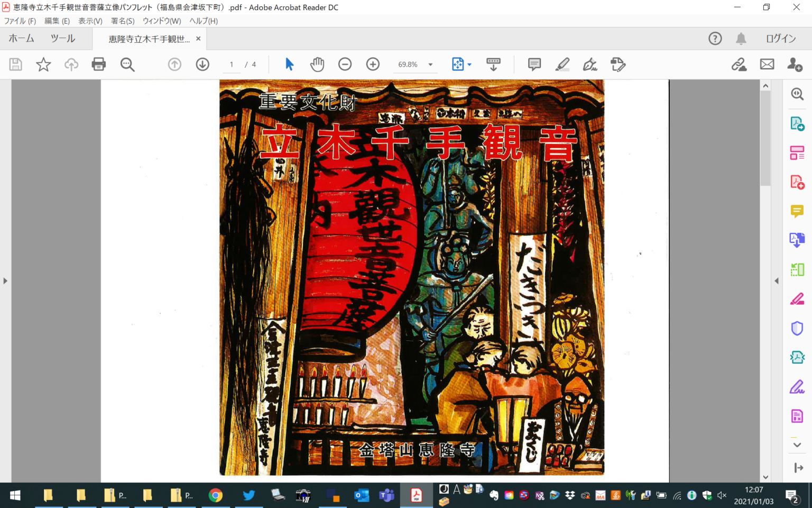Open the yellow Comment tool in right pane

coord(797,211)
